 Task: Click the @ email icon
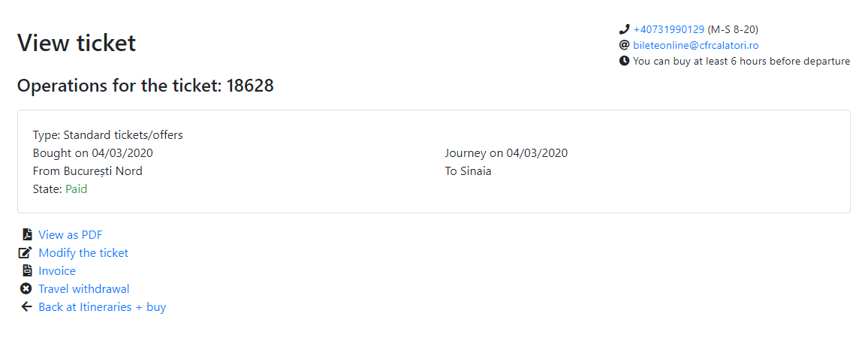[x=624, y=45]
